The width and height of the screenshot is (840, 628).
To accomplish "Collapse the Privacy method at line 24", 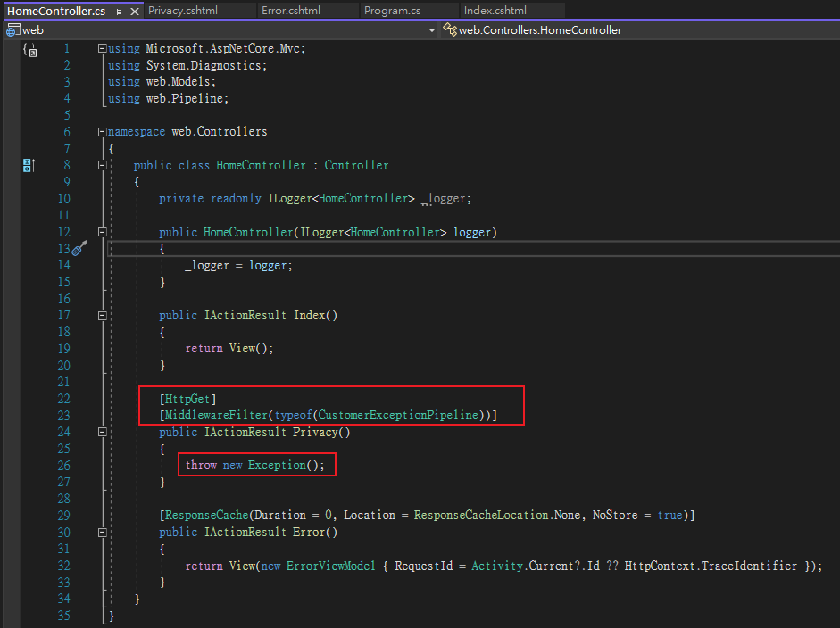I will pyautogui.click(x=103, y=432).
